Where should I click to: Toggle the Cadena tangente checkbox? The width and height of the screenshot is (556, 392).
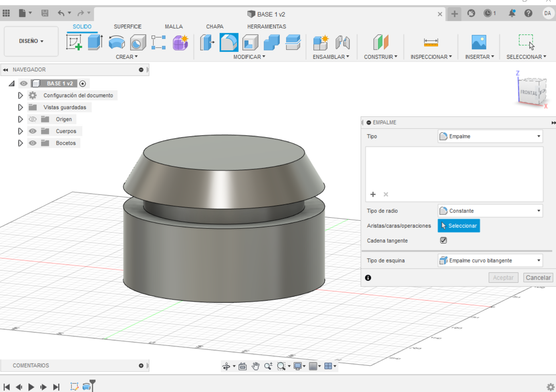pos(444,240)
